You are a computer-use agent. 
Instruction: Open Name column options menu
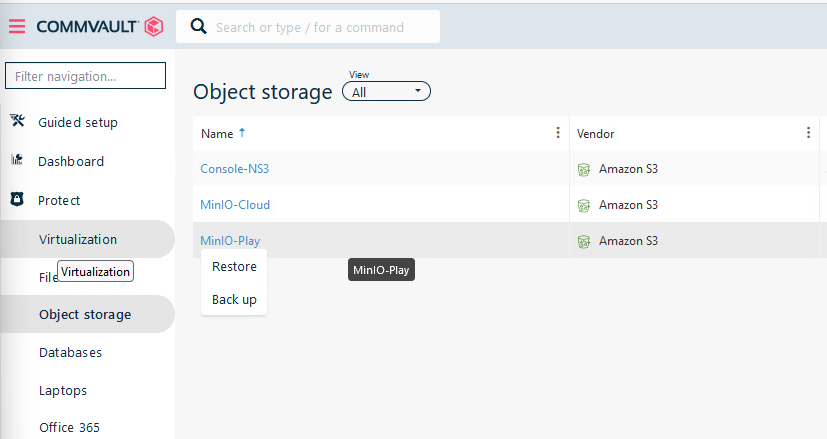(558, 133)
